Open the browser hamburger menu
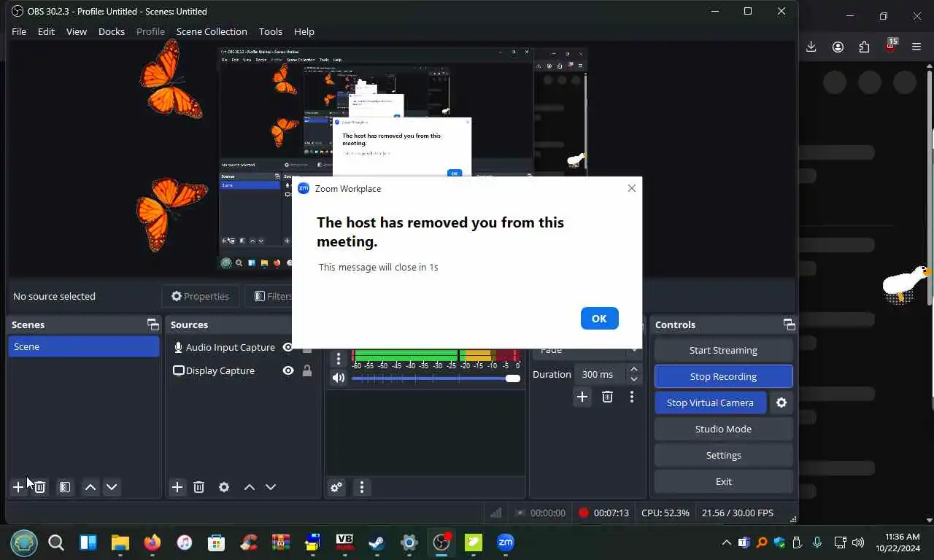 pos(916,47)
